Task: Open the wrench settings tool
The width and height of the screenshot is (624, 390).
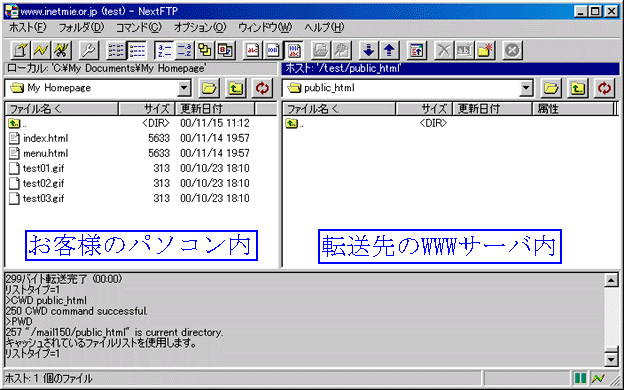Action: tap(89, 50)
